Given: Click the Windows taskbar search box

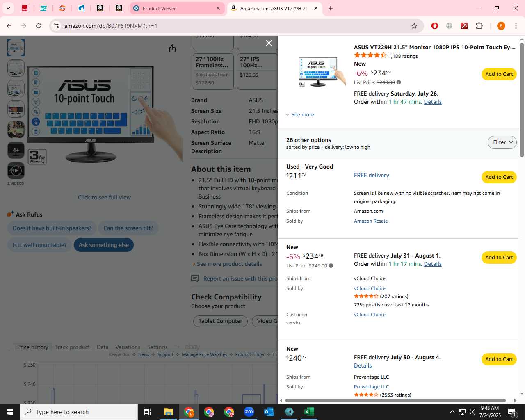Looking at the screenshot, I should 79,412.
